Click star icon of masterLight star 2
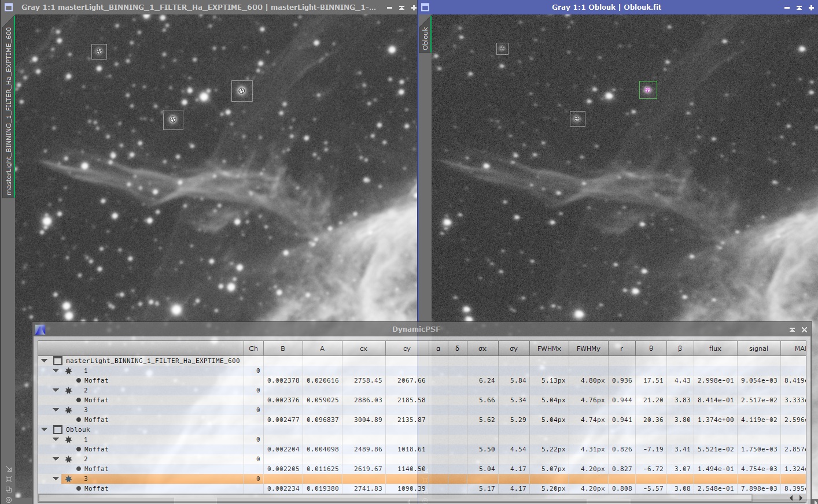This screenshot has width=818, height=504. click(x=68, y=390)
